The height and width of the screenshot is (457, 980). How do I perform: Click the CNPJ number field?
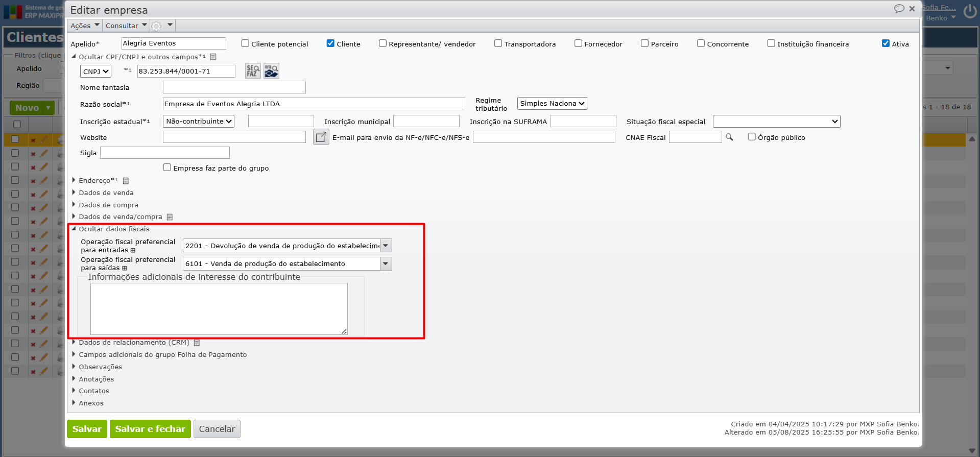[186, 71]
